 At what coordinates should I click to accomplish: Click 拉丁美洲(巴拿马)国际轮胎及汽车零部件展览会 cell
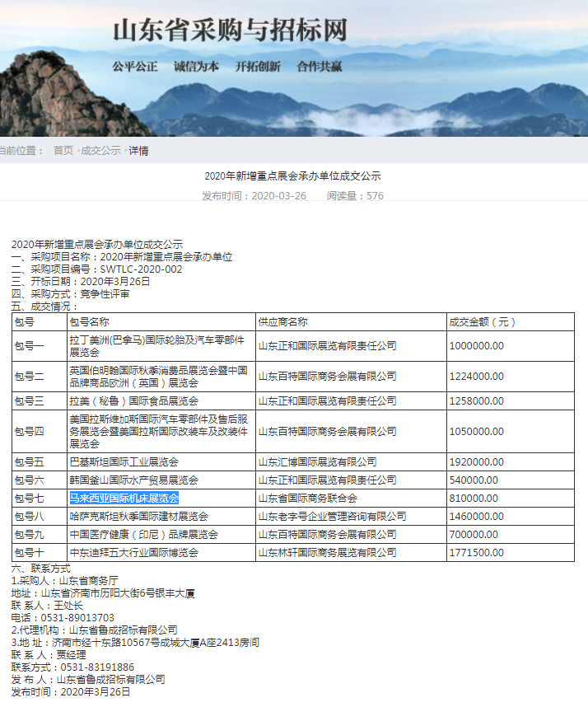(161, 346)
